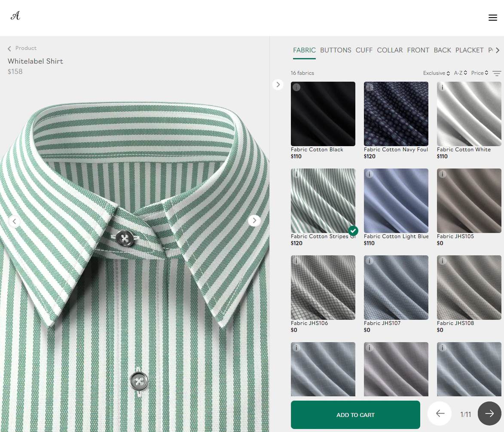
Task: Select Fabric Cotton Light Blue swatch
Action: click(396, 201)
